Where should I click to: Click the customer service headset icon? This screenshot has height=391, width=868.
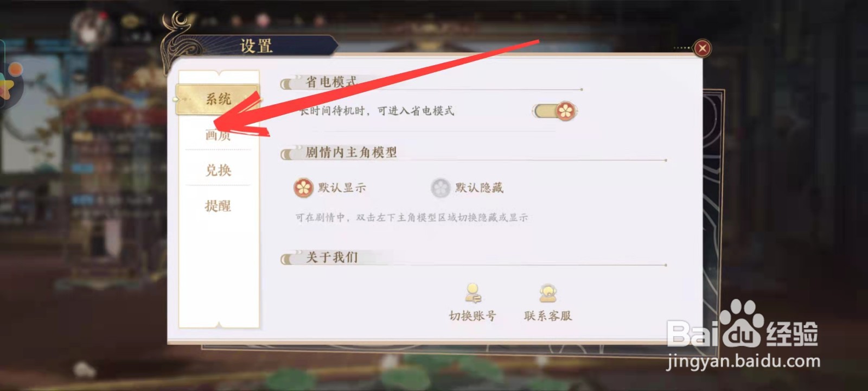click(548, 293)
